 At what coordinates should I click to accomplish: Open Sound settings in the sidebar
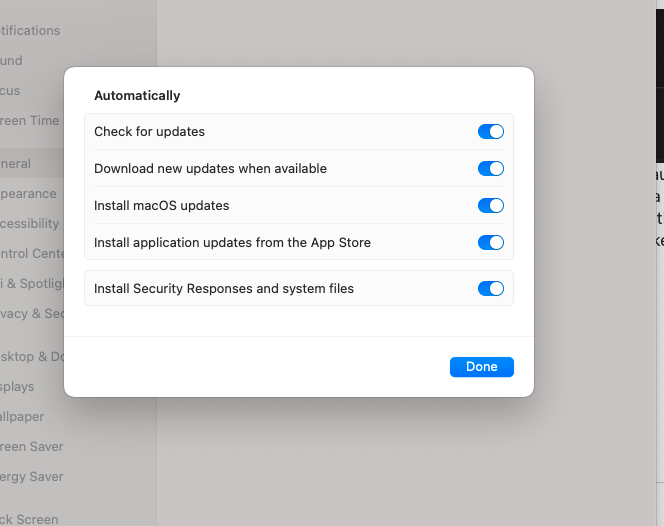point(11,61)
